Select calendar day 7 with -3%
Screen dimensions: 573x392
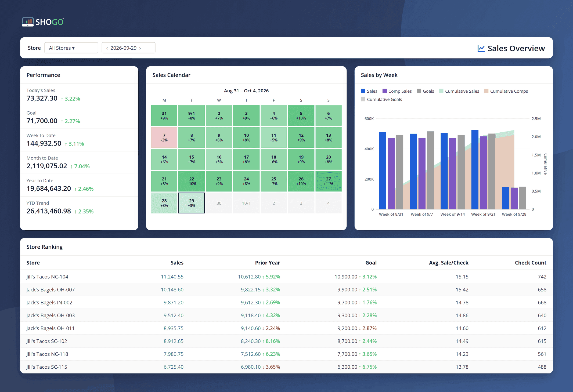(164, 137)
